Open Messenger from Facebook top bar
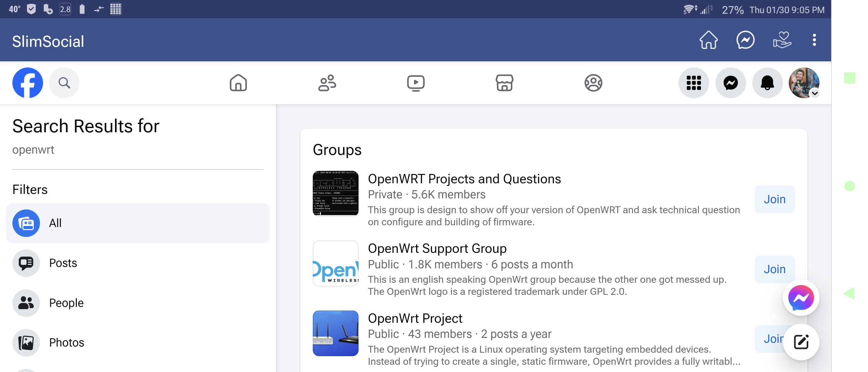868x372 pixels. coord(731,83)
